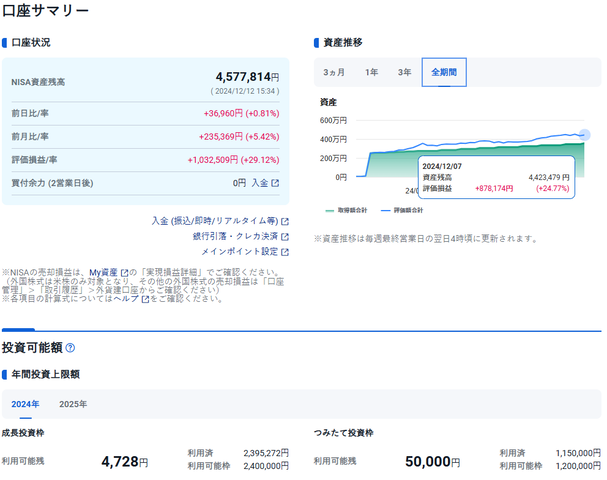Open 銀行引落・クレカ決済 link

click(235, 236)
